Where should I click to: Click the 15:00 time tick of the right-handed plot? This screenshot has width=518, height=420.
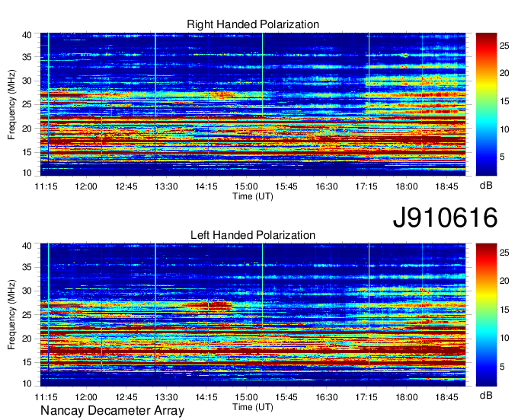pyautogui.click(x=247, y=186)
